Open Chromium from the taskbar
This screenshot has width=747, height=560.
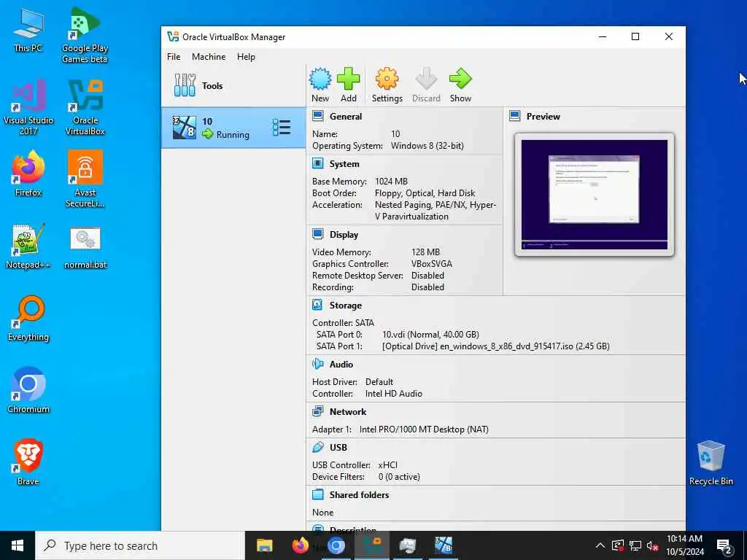[336, 545]
